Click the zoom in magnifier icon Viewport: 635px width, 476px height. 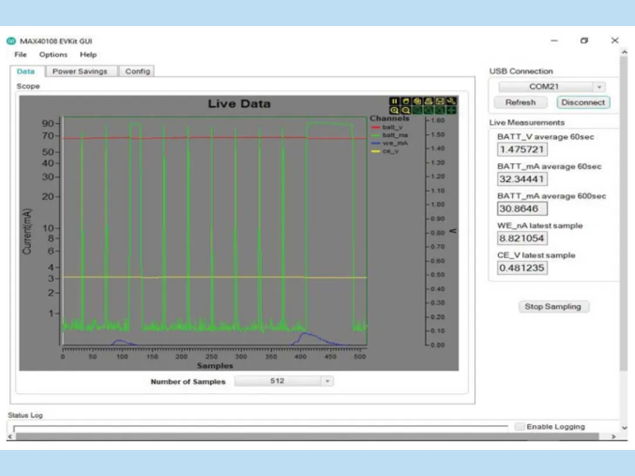pos(394,110)
